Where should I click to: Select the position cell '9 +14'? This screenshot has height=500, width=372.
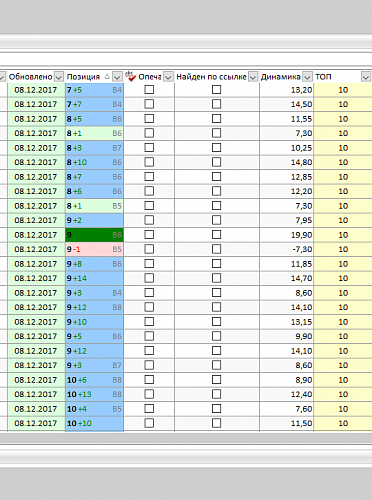coord(94,278)
